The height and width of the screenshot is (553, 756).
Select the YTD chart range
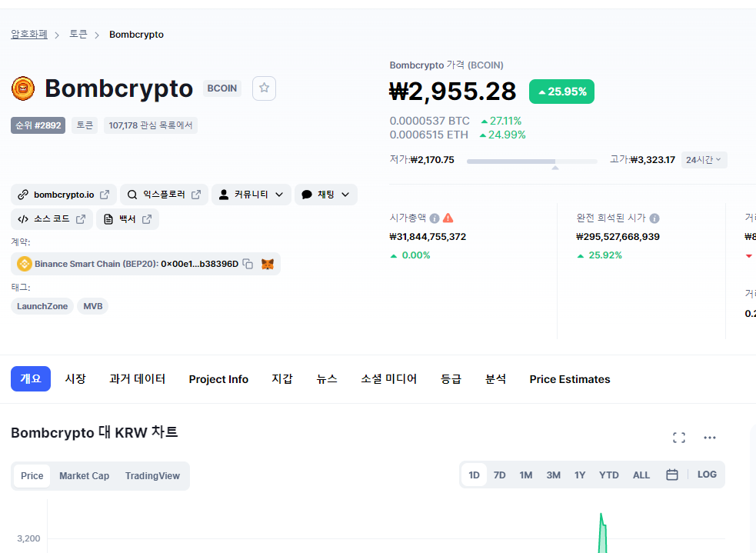point(609,475)
